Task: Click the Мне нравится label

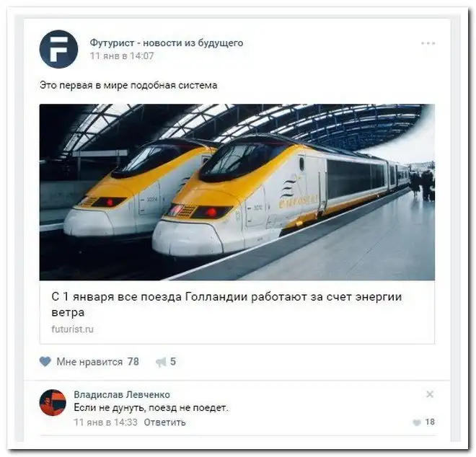Action: tap(89, 362)
